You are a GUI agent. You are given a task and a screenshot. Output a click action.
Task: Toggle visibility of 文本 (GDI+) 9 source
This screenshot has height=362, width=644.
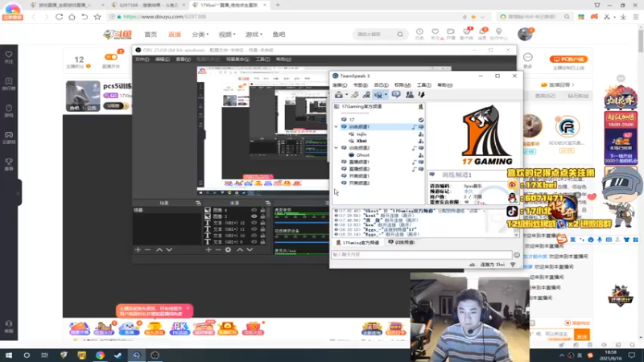tap(254, 242)
